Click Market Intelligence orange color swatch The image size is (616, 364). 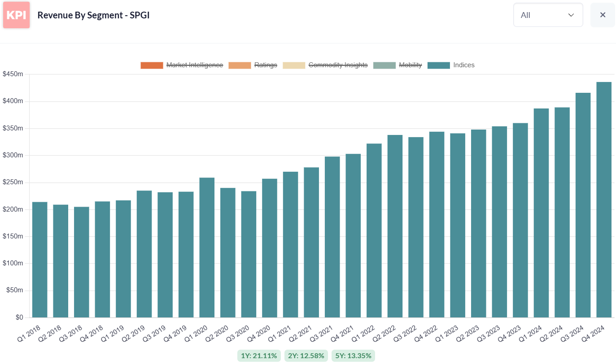(152, 65)
